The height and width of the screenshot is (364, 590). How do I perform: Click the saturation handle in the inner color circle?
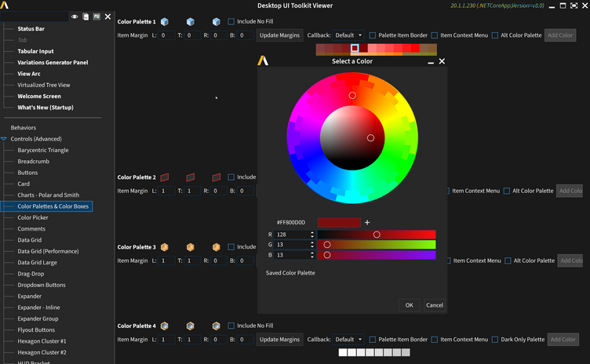point(370,138)
